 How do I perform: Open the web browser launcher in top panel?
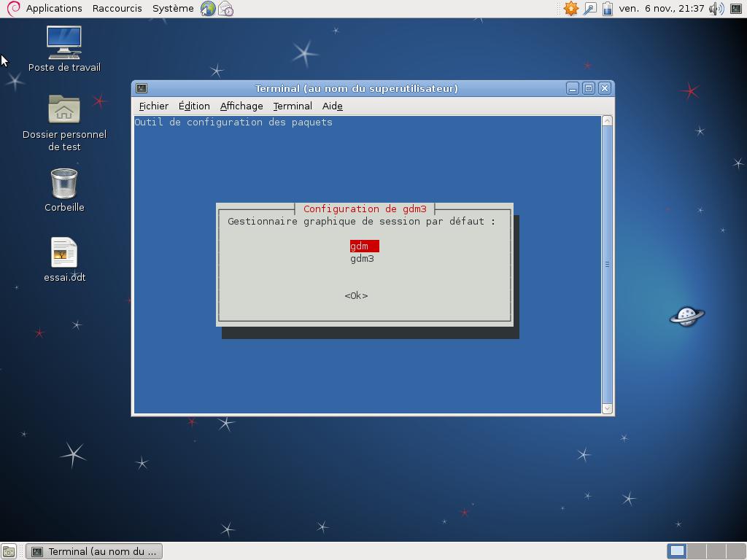click(208, 9)
